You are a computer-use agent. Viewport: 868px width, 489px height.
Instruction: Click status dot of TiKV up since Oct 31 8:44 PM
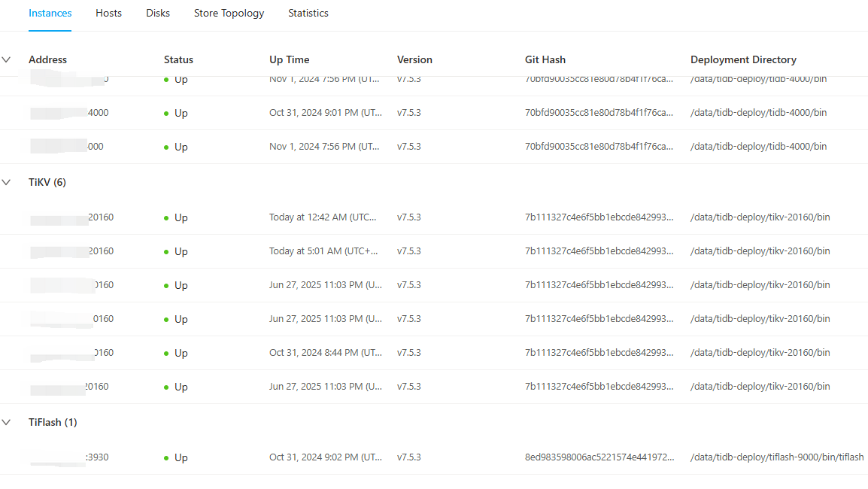[x=166, y=354]
